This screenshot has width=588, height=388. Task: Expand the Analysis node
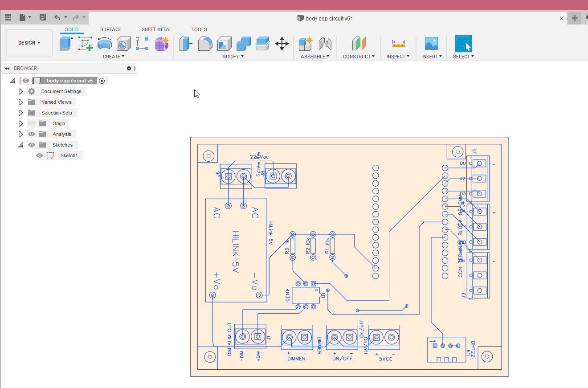(20, 134)
